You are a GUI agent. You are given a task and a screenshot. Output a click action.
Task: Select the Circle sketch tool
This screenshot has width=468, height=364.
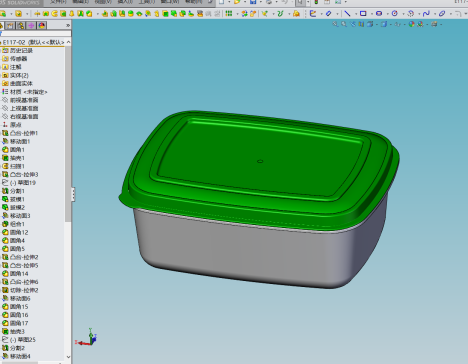click(395, 13)
